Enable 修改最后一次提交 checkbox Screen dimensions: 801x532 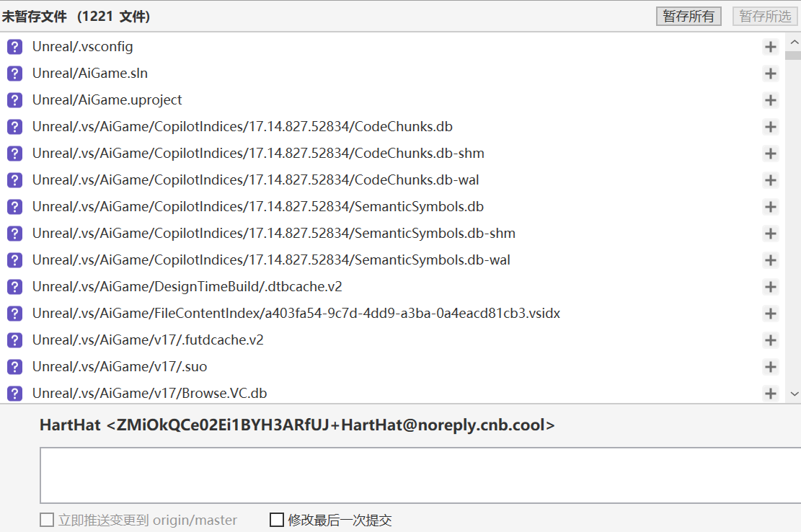(x=277, y=520)
